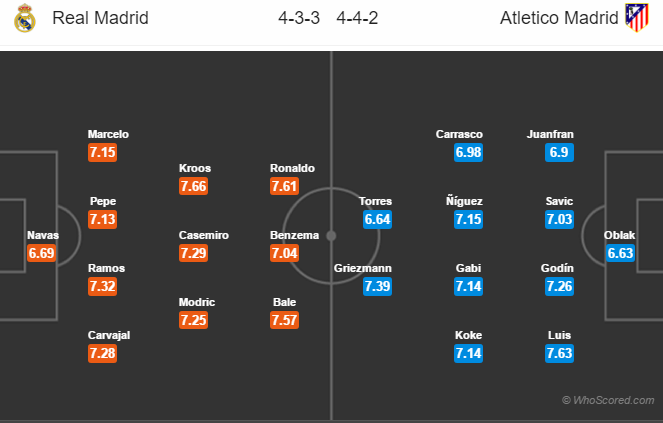Click the Carrasco player name
Image resolution: width=663 pixels, height=423 pixels.
tap(460, 134)
